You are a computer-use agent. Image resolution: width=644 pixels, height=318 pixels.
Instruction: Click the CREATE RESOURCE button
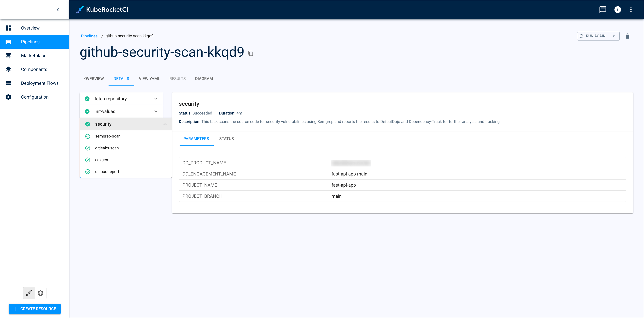pyautogui.click(x=34, y=309)
